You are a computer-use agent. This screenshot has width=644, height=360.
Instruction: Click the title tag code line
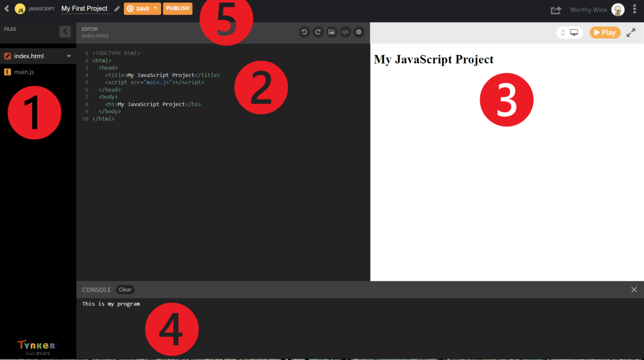[163, 75]
